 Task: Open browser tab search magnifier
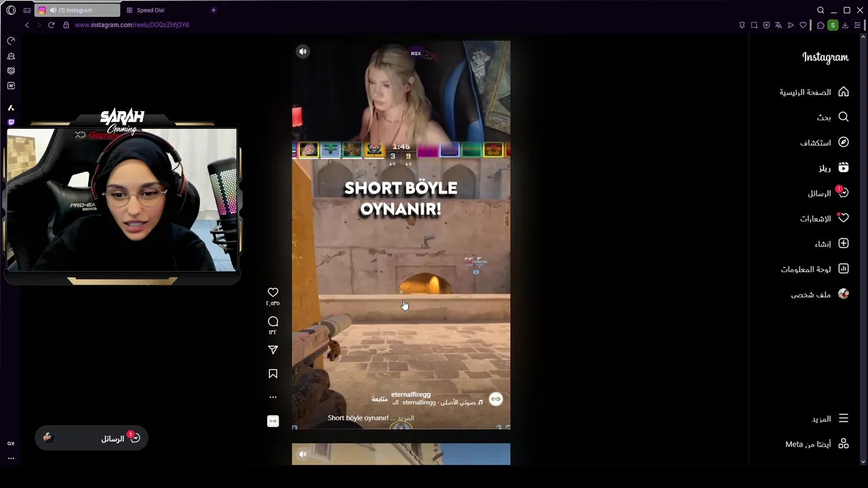[821, 10]
